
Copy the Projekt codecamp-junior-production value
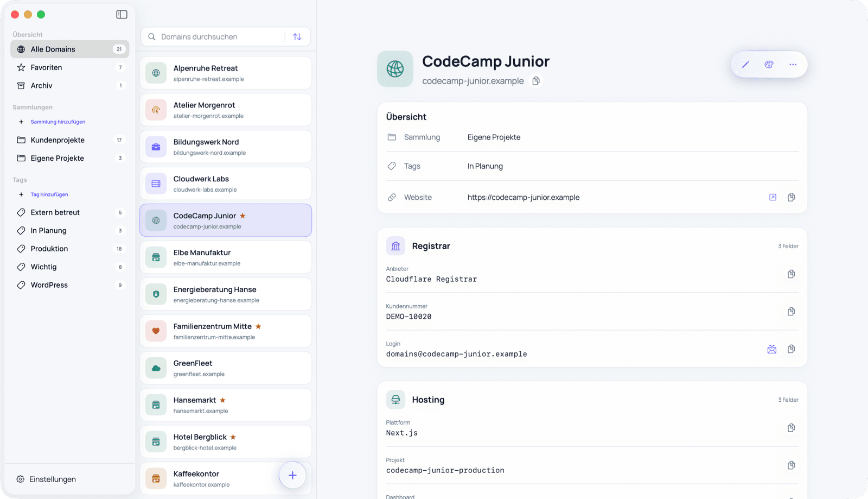[x=792, y=465]
